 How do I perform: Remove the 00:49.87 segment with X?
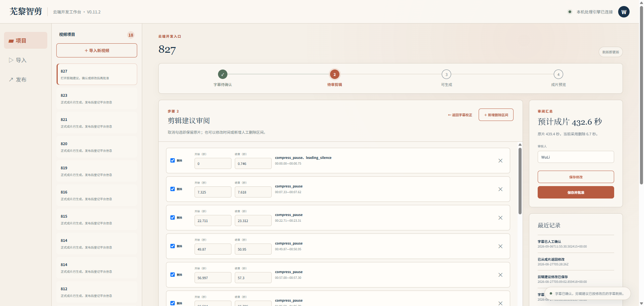(x=500, y=246)
